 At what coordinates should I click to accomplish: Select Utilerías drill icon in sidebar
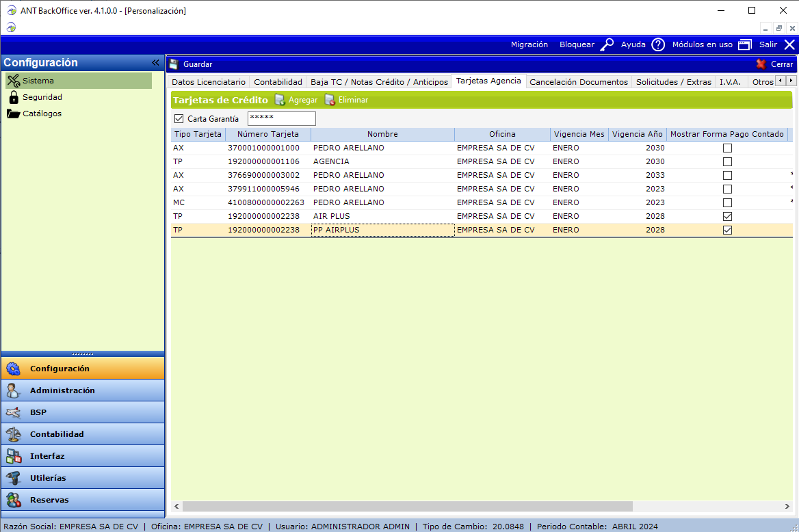point(13,478)
